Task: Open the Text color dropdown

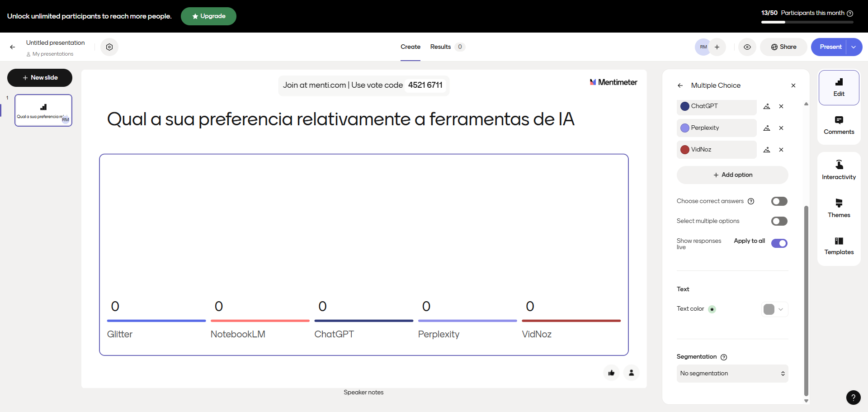Action: coord(775,309)
